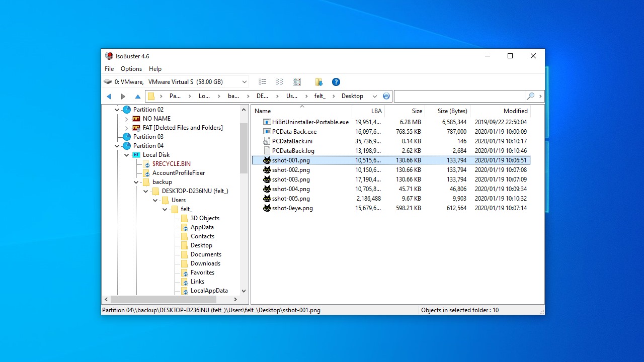Screen dimensions: 644x362
Task: Collapse the DESKTOP-D236INU (felt_) node
Action: click(146, 191)
